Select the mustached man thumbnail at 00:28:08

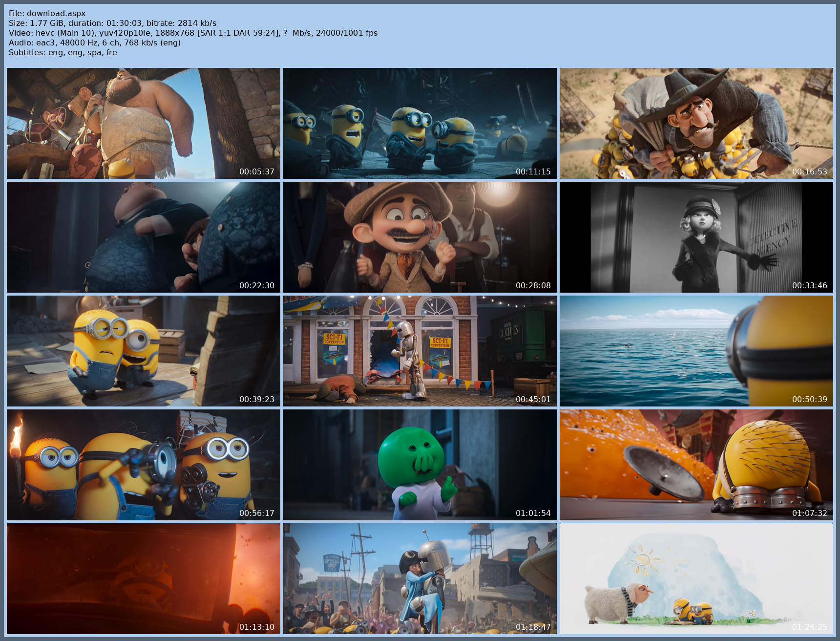420,237
